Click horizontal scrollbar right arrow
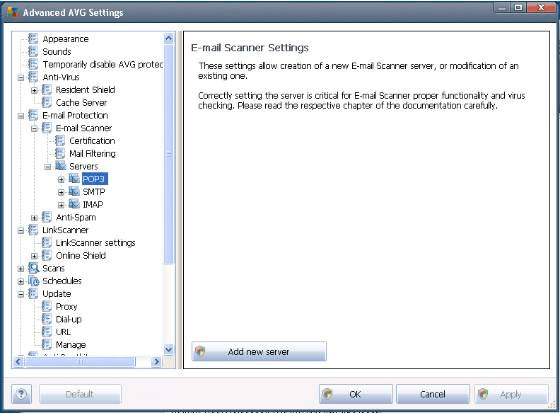This screenshot has height=414, width=560. coord(156,362)
